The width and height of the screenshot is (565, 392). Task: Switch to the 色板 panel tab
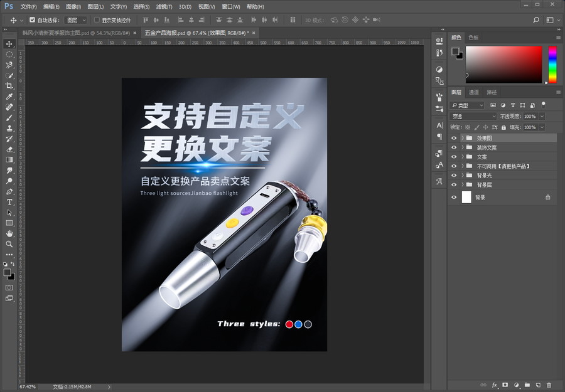click(x=473, y=37)
